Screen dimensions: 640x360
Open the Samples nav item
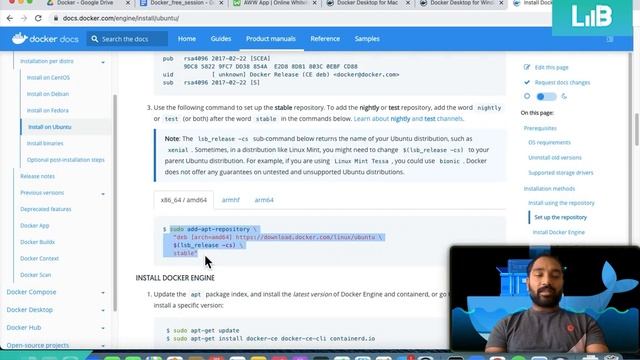(x=367, y=39)
